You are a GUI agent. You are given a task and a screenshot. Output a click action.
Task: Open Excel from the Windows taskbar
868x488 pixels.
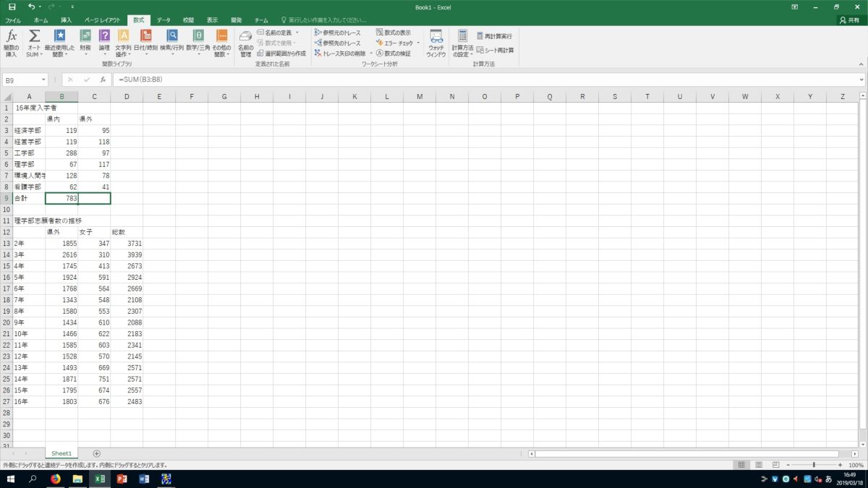tap(100, 479)
